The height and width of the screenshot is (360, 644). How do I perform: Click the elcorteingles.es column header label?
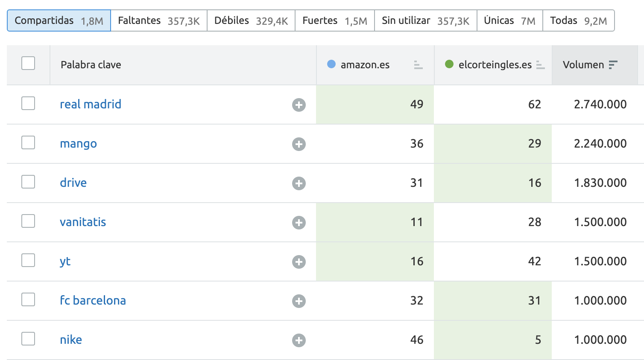pos(495,65)
